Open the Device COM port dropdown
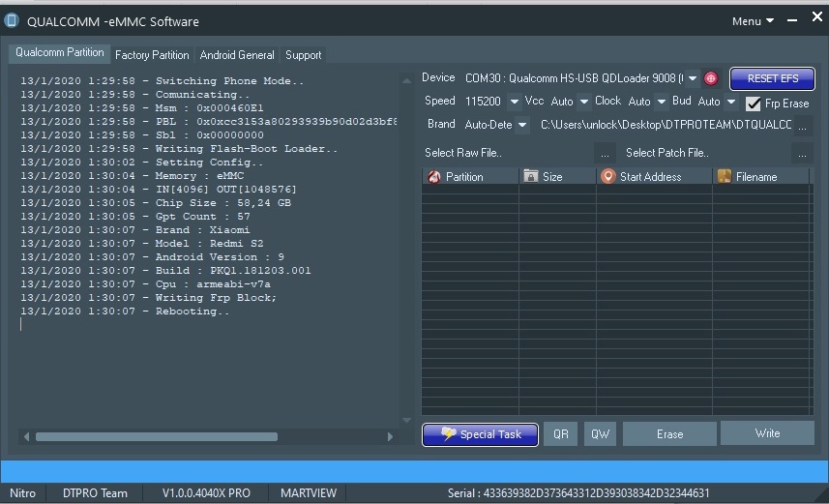The image size is (829, 504). click(x=692, y=78)
